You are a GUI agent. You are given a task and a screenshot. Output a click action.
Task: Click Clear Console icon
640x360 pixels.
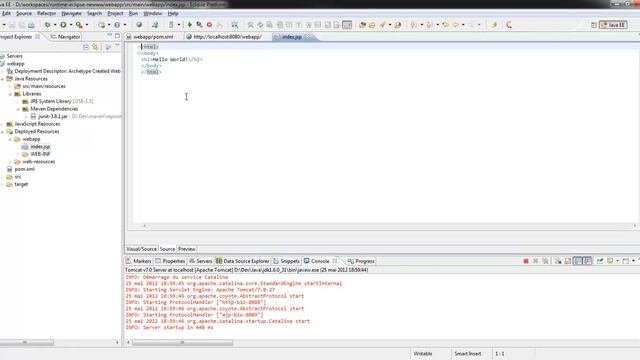pos(558,261)
